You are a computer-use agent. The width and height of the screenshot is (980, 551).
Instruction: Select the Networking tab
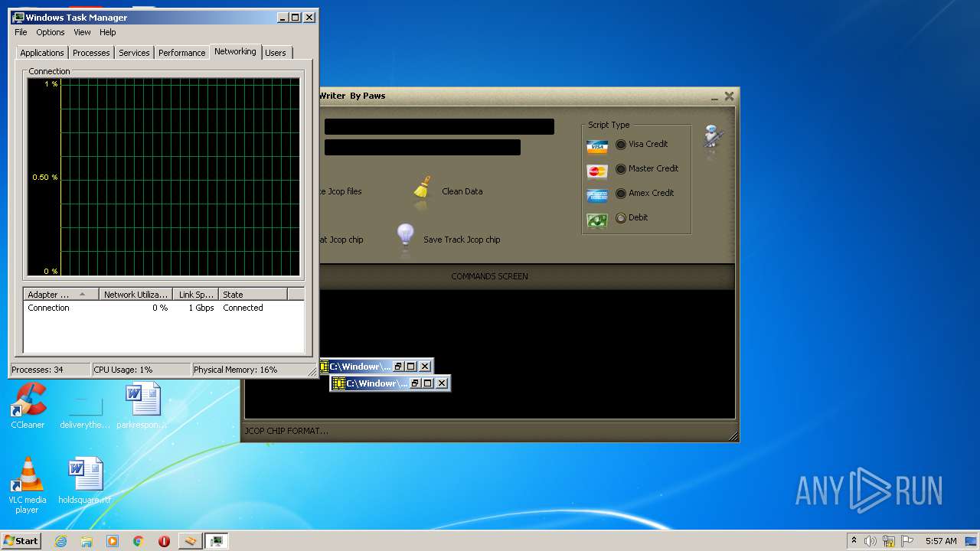(x=235, y=51)
